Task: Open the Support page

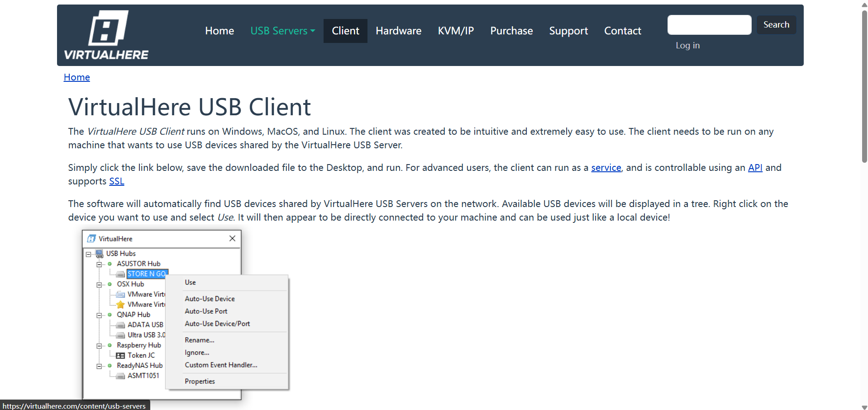Action: 568,31
